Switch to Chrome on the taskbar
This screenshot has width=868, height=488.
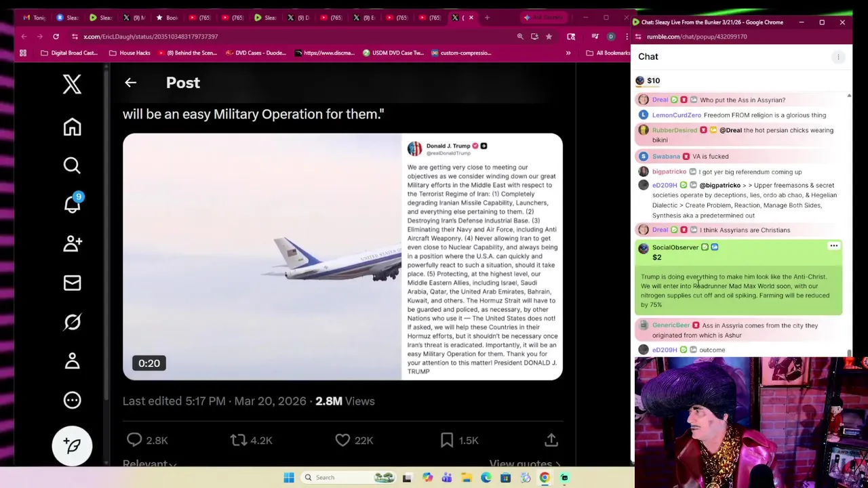point(545,478)
